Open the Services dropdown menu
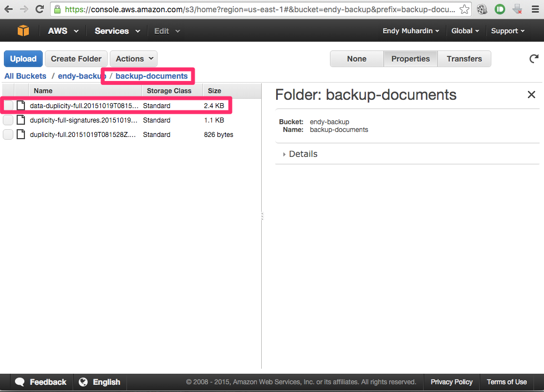Screen dimensions: 544x392 coord(117,31)
